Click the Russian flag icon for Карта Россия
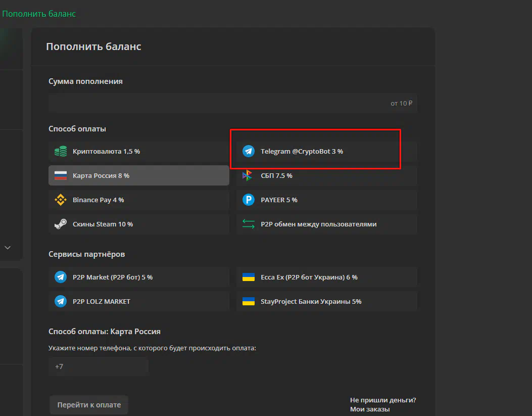This screenshot has width=532, height=416. coord(61,175)
